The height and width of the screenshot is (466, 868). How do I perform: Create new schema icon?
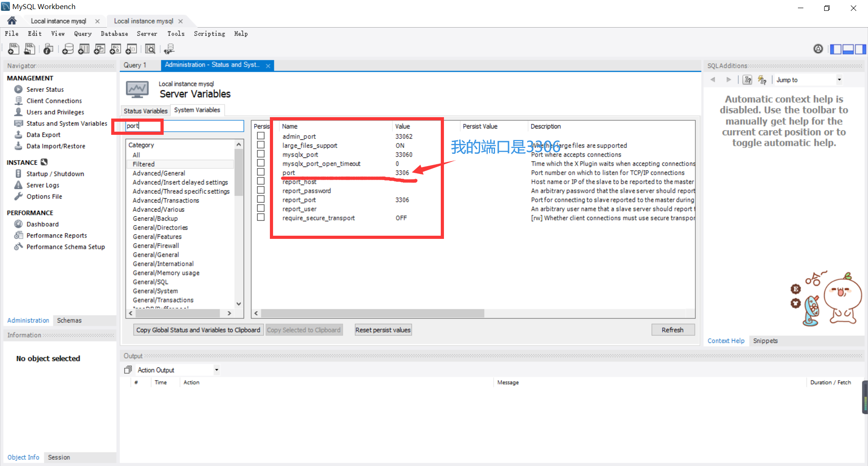tap(68, 49)
